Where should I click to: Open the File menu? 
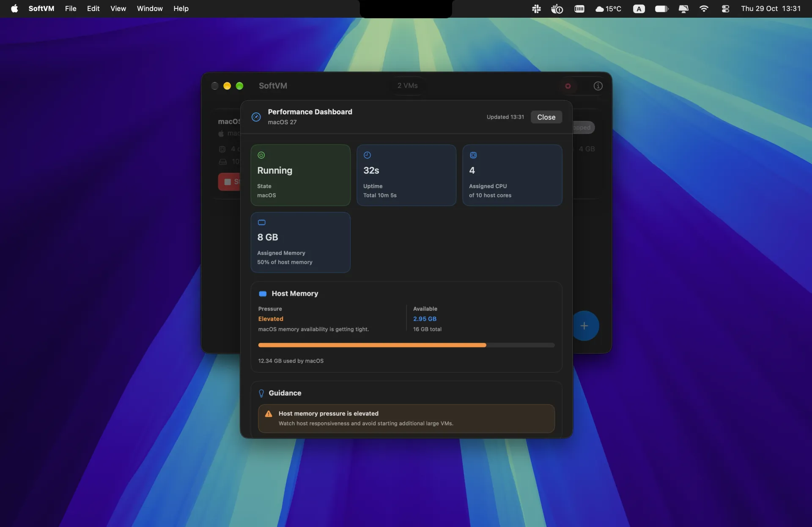click(71, 8)
